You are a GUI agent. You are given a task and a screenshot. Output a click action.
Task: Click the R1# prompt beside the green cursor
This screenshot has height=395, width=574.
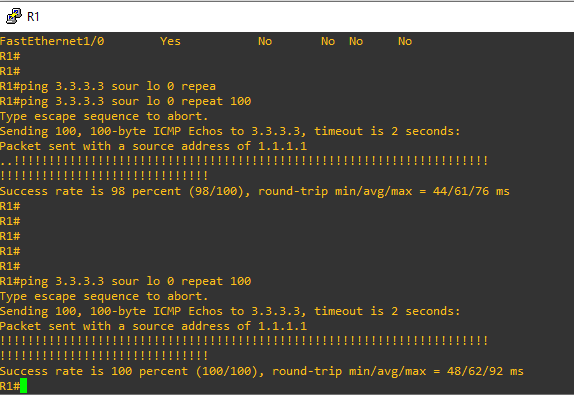[10, 386]
